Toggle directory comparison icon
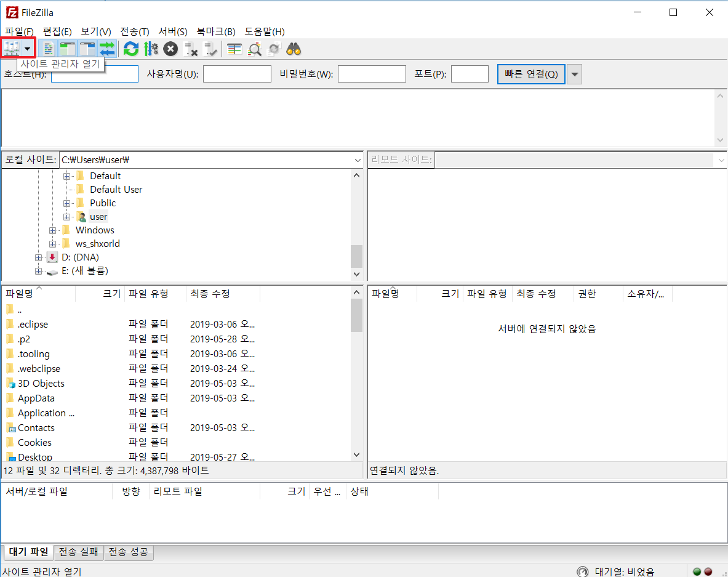 click(x=254, y=48)
